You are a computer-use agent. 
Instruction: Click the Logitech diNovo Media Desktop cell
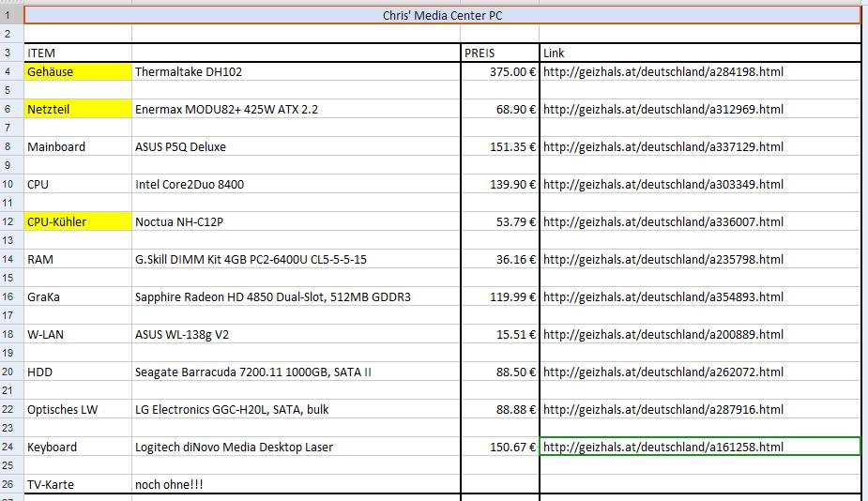click(297, 448)
